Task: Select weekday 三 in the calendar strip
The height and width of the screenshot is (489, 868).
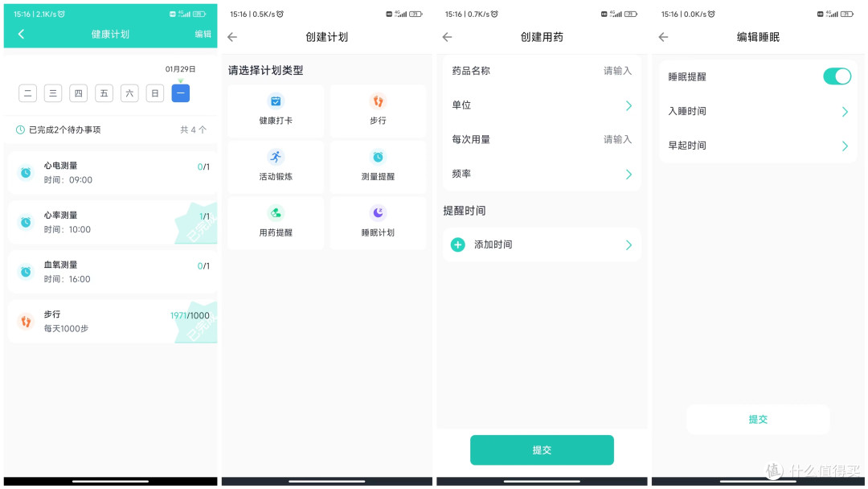Action: 53,93
